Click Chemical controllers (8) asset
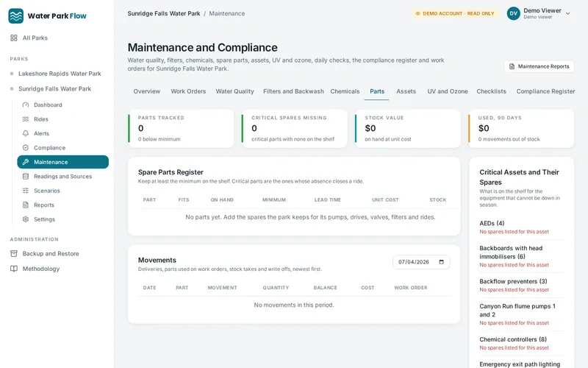This screenshot has height=368, width=588. tap(521, 343)
